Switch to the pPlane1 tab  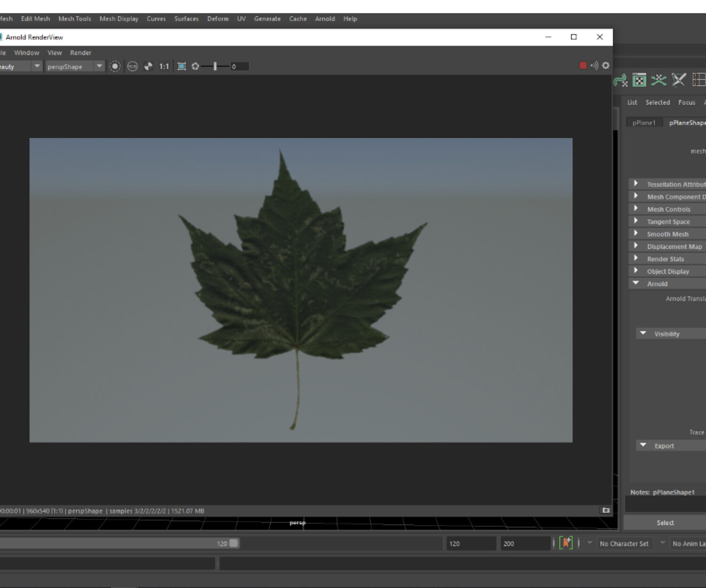(x=643, y=123)
